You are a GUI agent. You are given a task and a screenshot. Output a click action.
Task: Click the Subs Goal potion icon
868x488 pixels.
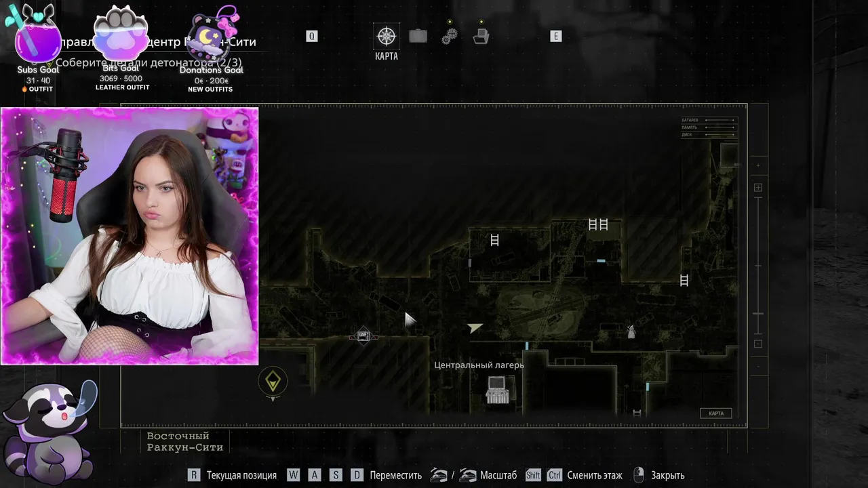(35, 34)
